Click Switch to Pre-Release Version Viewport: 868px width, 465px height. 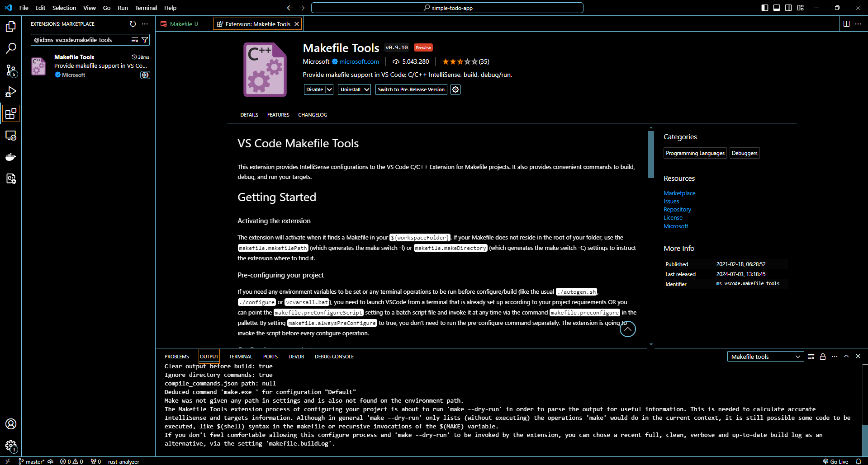tap(411, 89)
